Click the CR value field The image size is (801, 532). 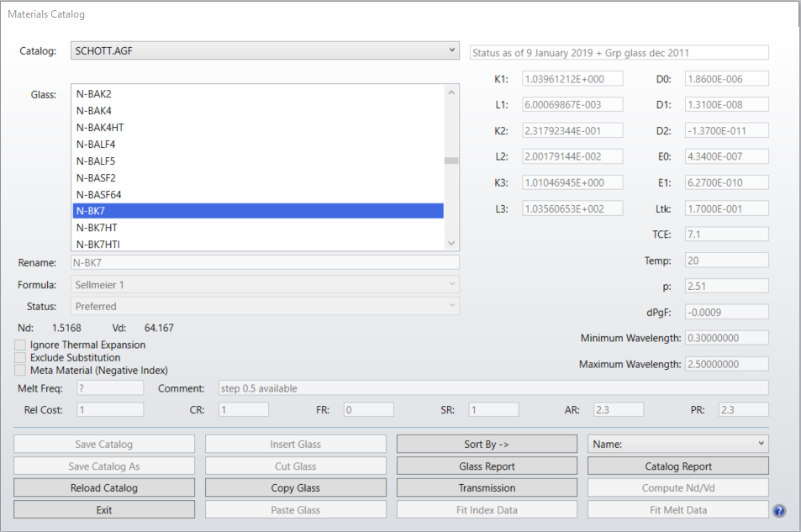[x=243, y=409]
